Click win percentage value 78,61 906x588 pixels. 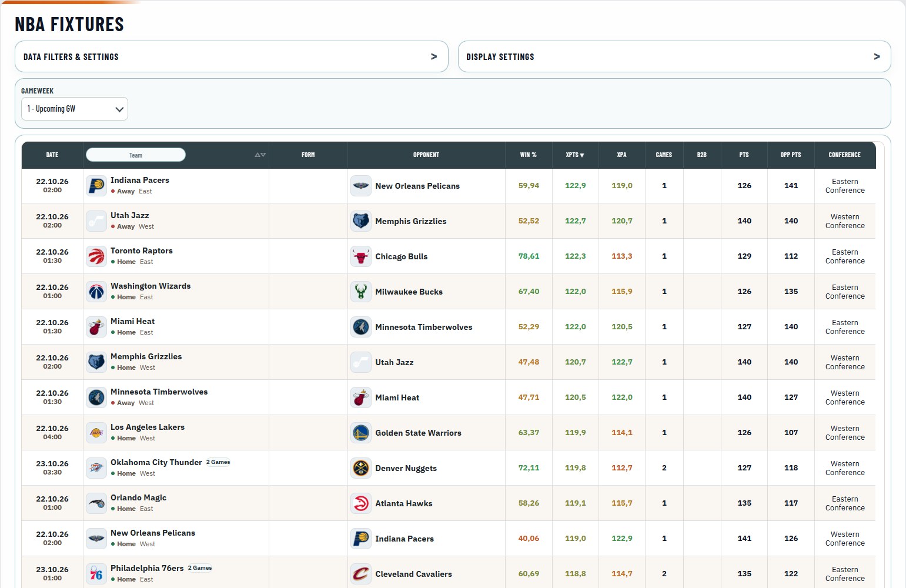point(529,256)
